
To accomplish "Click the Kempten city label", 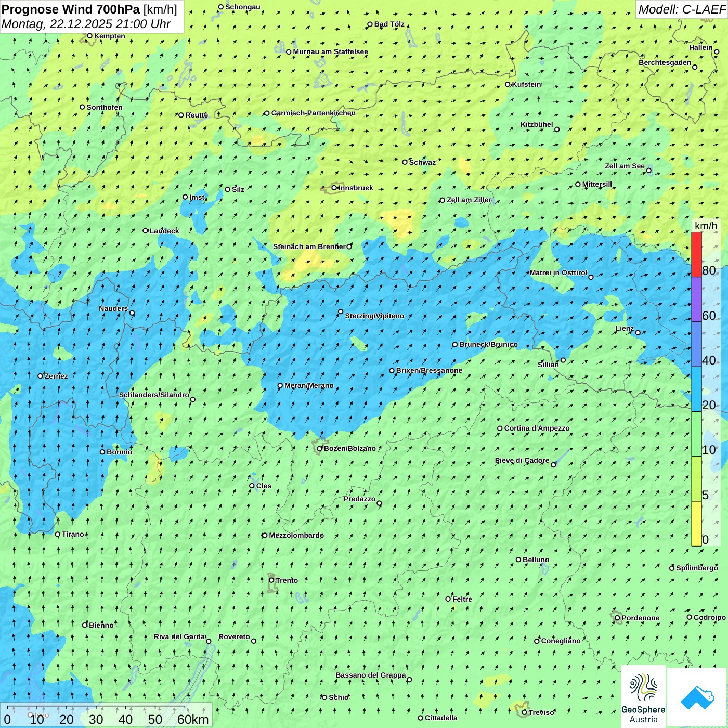I will coord(109,36).
